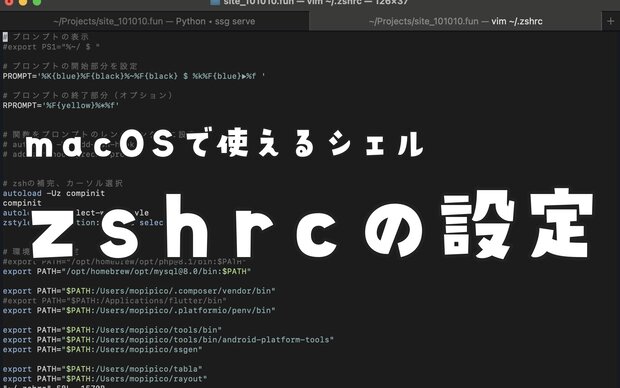Click the .platformio/penv/bin PATH line
The image size is (620, 388).
(x=139, y=310)
